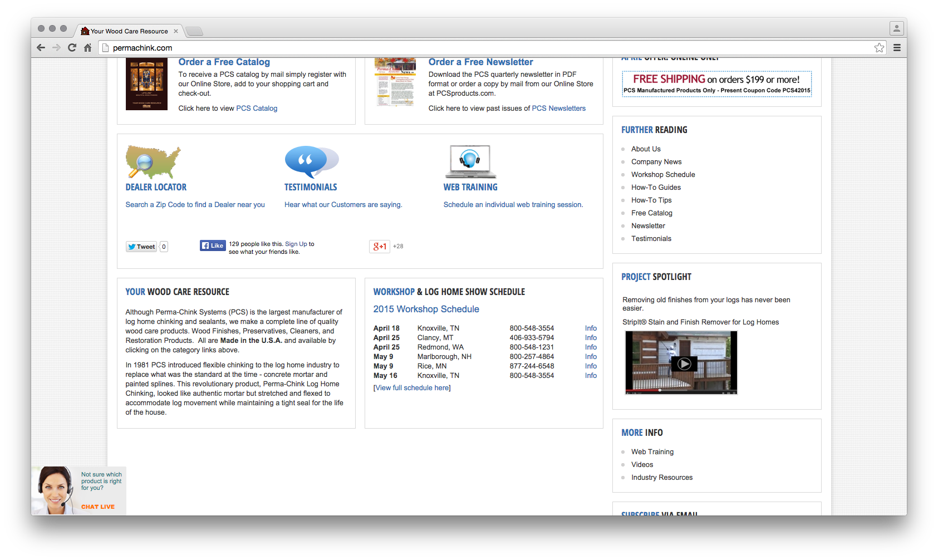Click the Google +1 button
This screenshot has width=938, height=560.
coord(380,247)
